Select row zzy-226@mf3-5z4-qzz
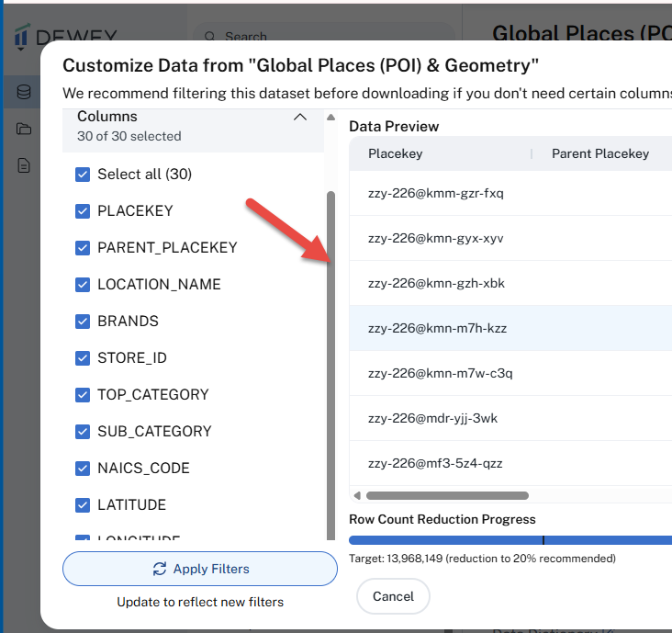 click(x=510, y=464)
